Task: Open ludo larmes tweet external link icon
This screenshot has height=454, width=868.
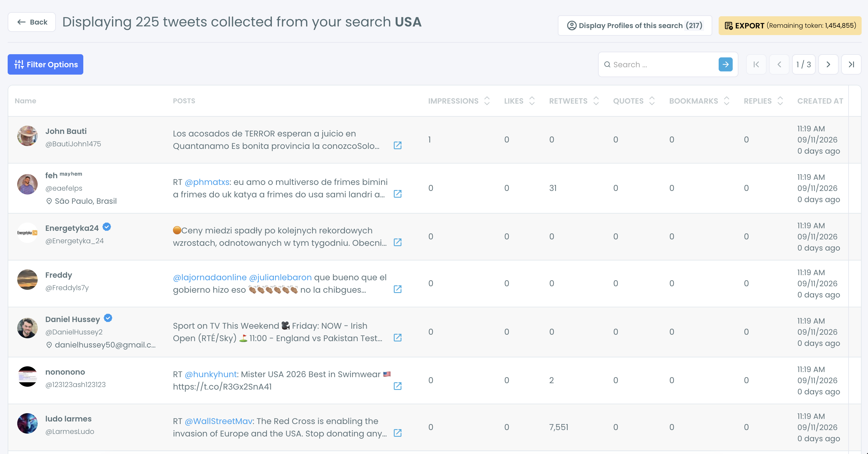Action: pos(398,433)
